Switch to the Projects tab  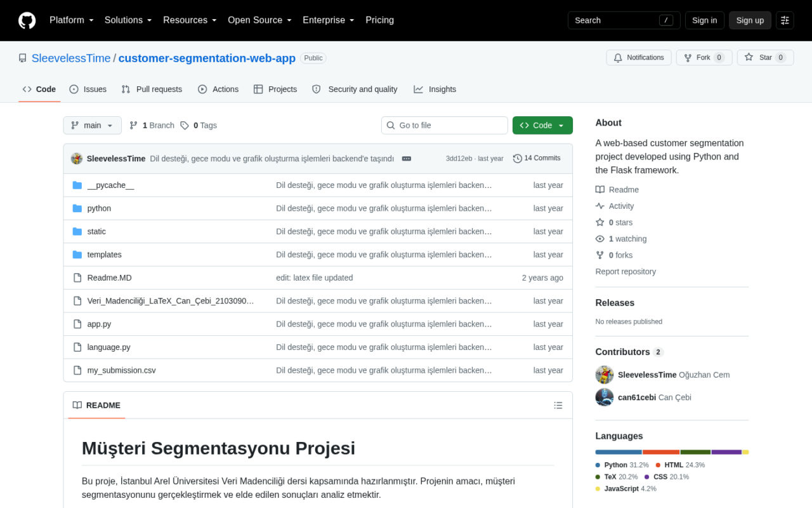pos(275,90)
